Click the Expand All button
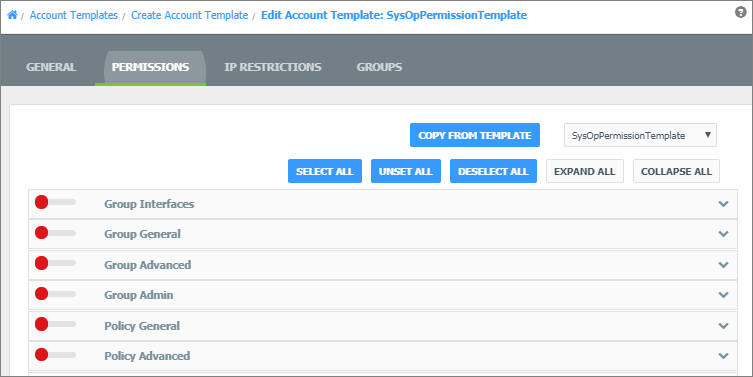Screen dimensions: 753x377 point(584,171)
